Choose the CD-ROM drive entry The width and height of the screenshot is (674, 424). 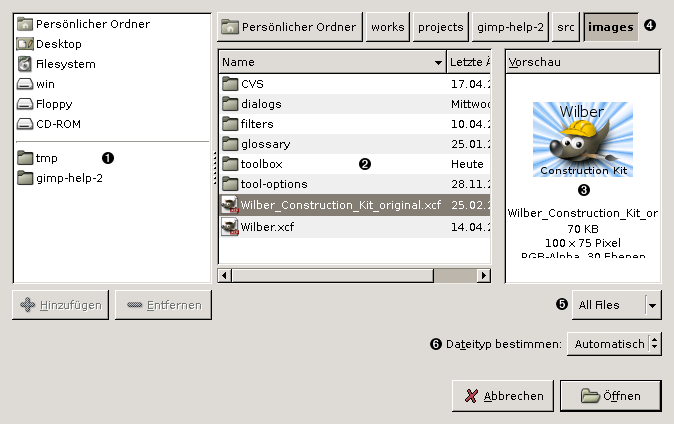(x=58, y=124)
